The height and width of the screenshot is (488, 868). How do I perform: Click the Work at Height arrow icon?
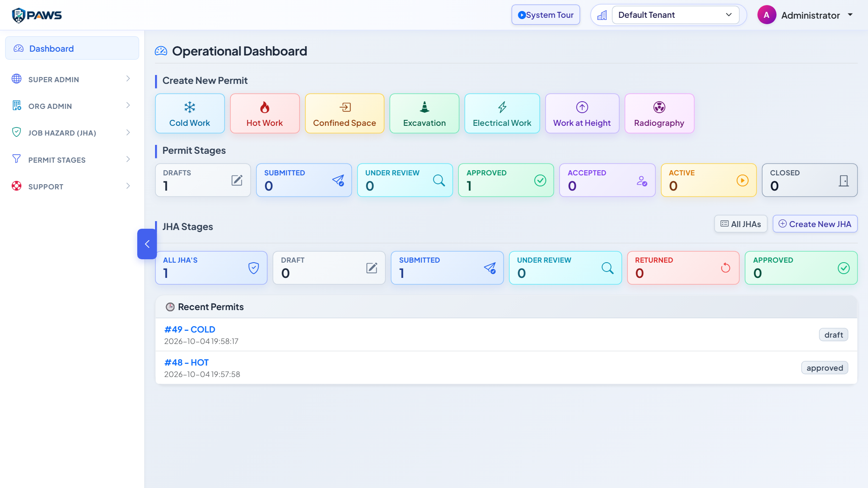(582, 107)
